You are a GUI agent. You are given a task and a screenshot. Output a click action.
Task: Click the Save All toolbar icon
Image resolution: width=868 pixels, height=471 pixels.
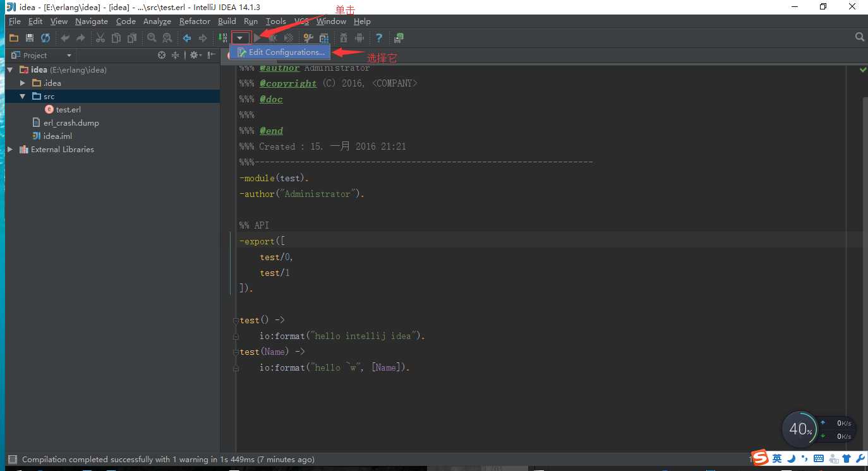coord(29,38)
